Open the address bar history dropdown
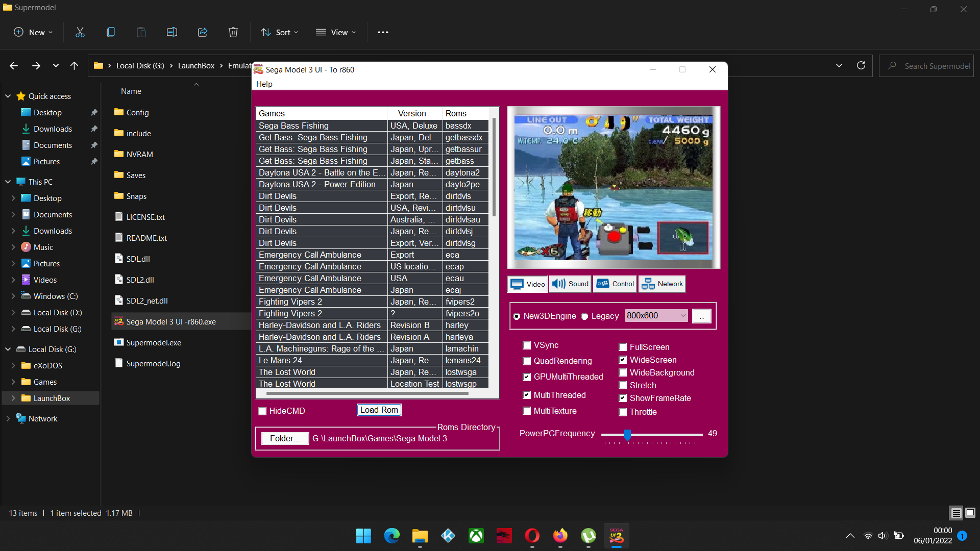Viewport: 980px width, 551px height. click(x=839, y=66)
